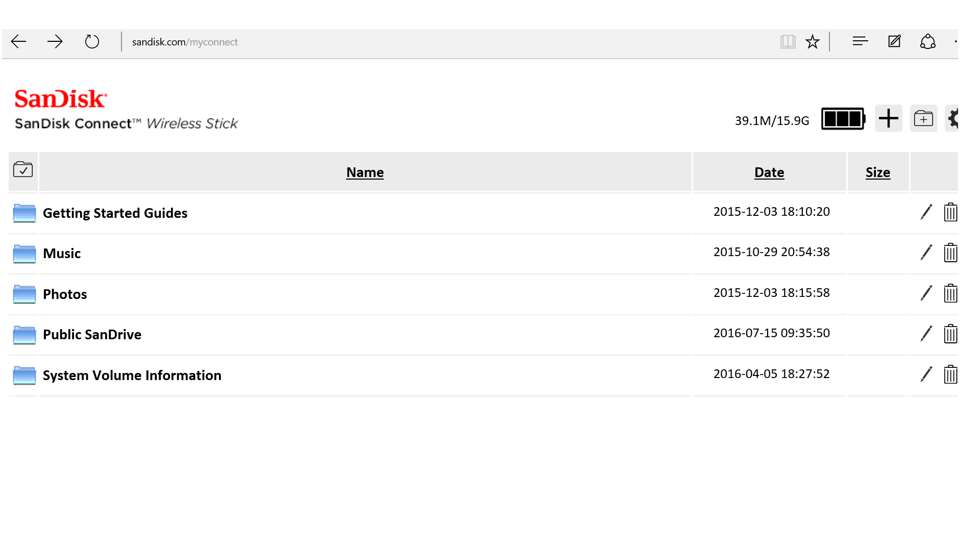Toggle select-all folder checkbox icon
Image resolution: width=980 pixels, height=551 pixels.
[23, 169]
